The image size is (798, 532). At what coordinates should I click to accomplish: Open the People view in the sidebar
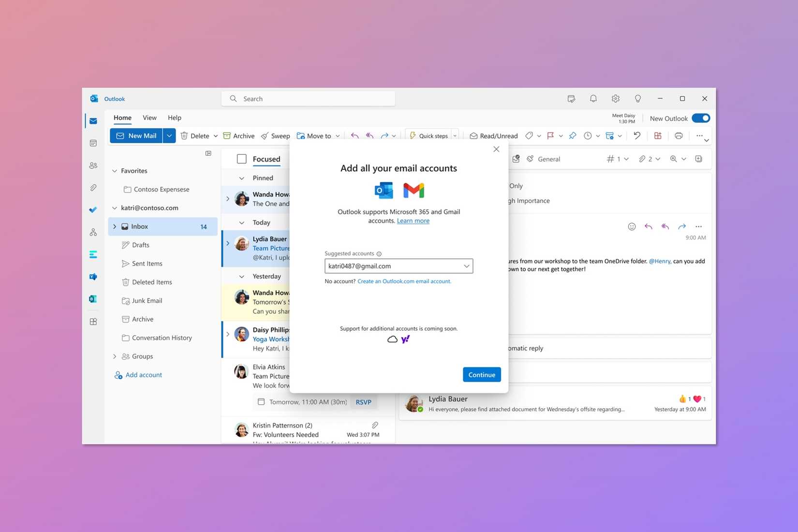pyautogui.click(x=93, y=165)
